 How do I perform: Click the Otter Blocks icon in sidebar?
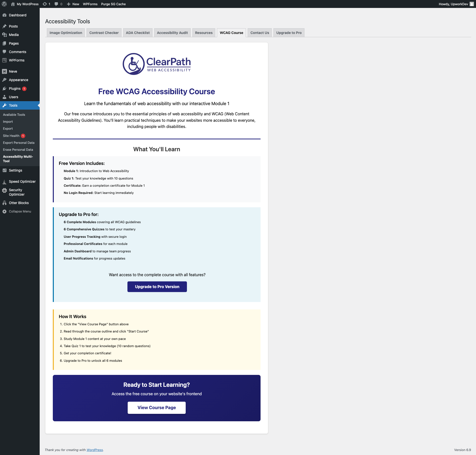pos(4,203)
